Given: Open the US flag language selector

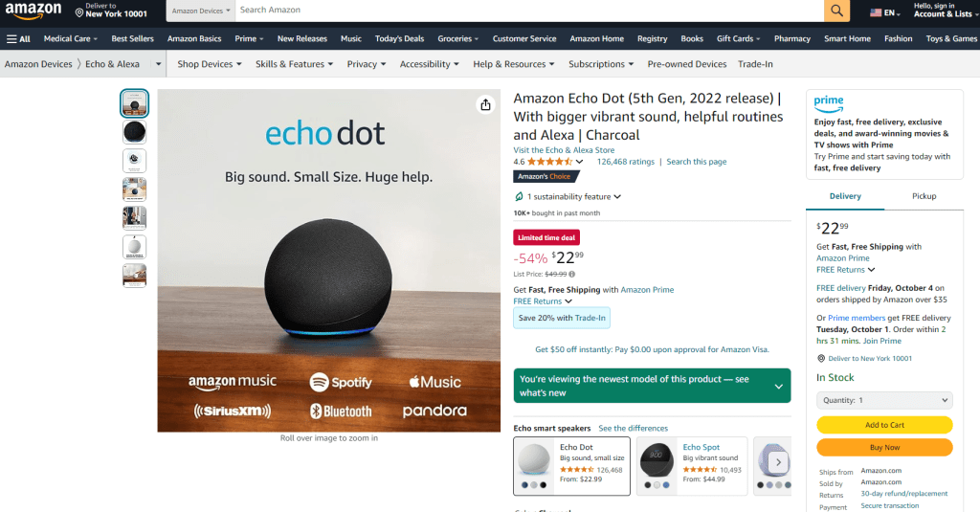Looking at the screenshot, I should click(885, 12).
